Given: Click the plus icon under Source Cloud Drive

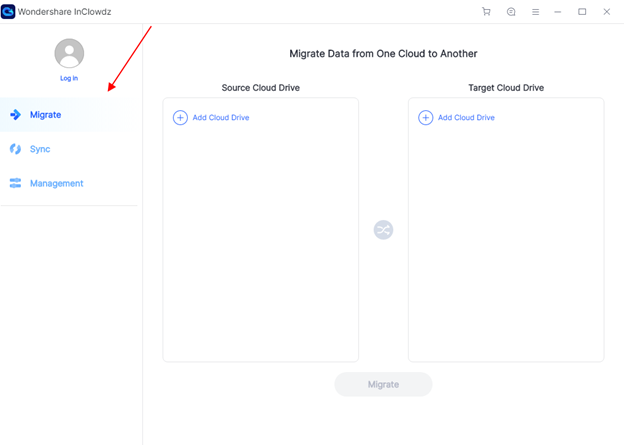Looking at the screenshot, I should (180, 118).
